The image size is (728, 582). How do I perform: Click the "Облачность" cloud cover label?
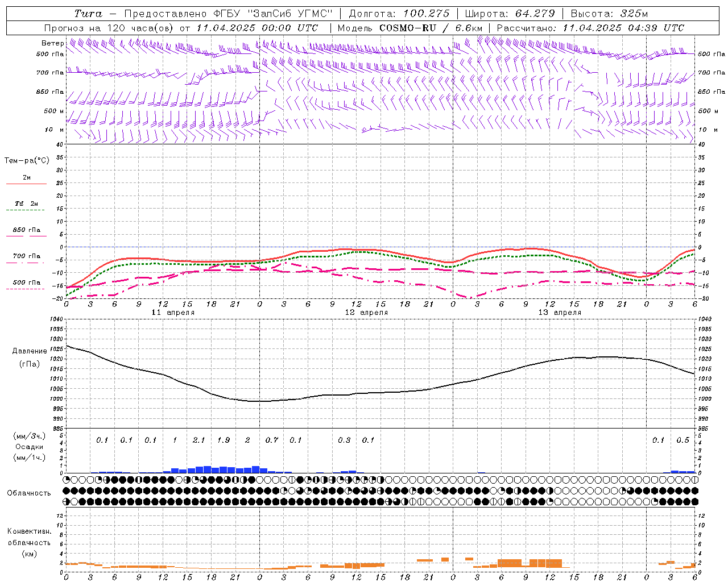pyautogui.click(x=29, y=493)
